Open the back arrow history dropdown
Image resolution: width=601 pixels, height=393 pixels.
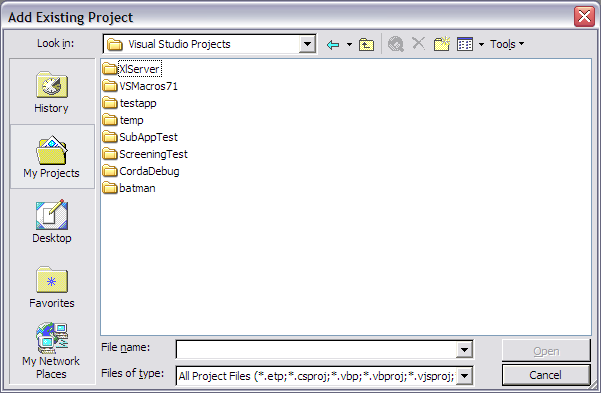[349, 44]
